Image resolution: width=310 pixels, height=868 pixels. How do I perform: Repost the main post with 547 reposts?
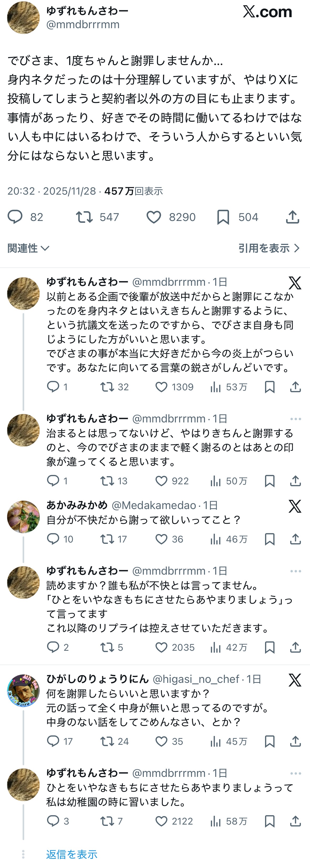84,217
